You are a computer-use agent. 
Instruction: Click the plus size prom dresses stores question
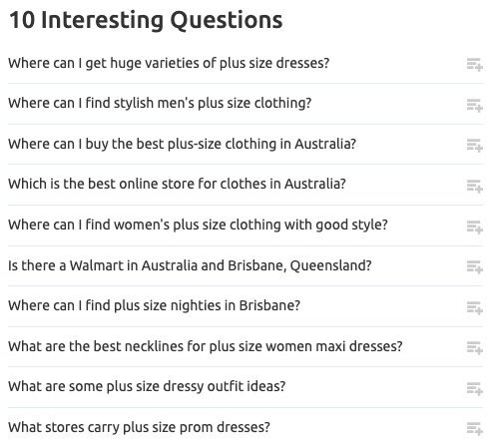(139, 427)
